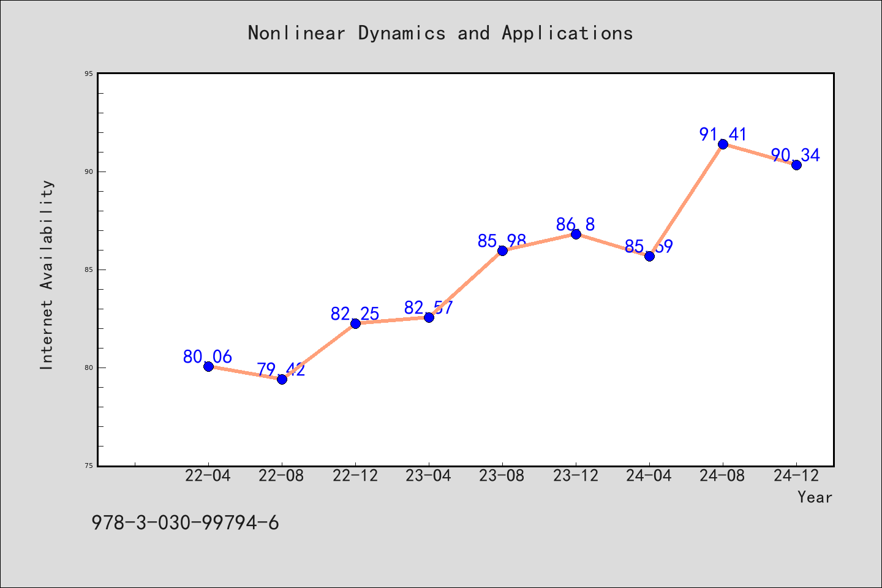
Task: Pick the data point labeled 85.98
Action: pos(502,251)
